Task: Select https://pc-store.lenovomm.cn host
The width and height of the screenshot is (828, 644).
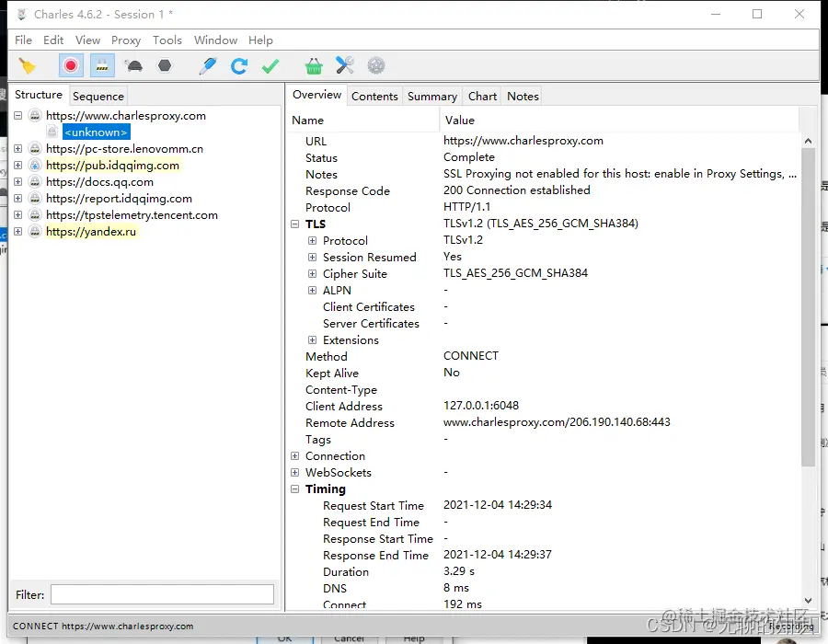Action: coord(124,148)
